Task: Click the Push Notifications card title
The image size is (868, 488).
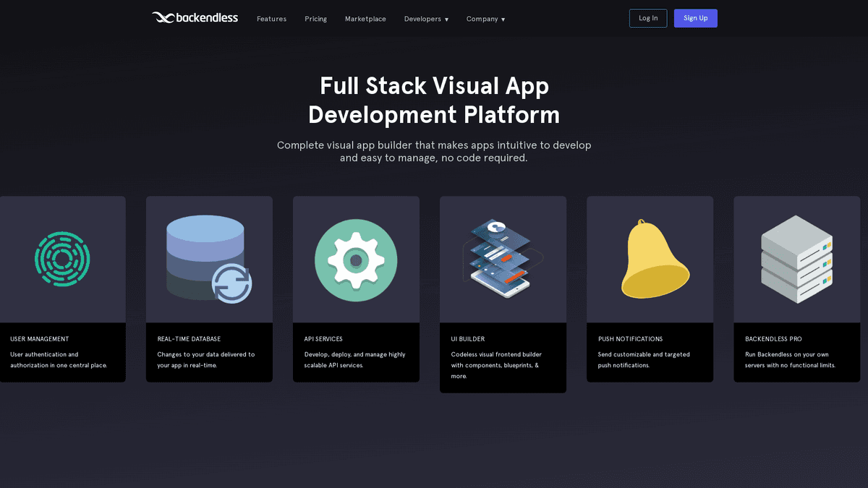Action: coord(630,338)
